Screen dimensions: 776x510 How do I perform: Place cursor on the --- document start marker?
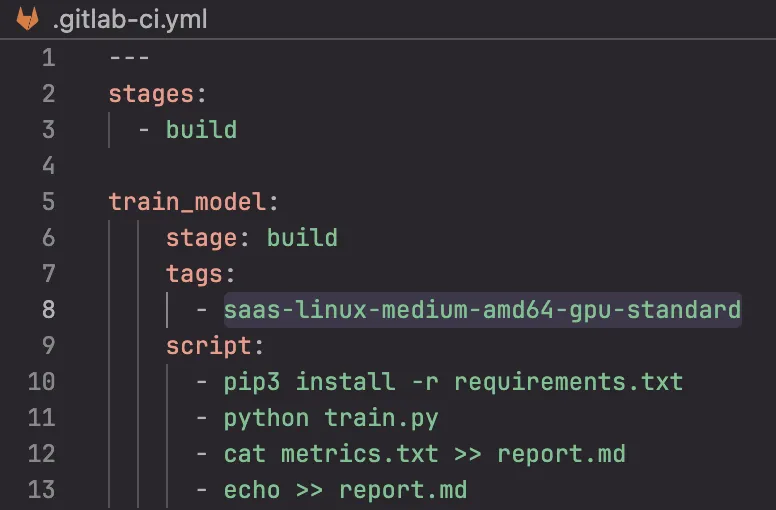(x=129, y=58)
